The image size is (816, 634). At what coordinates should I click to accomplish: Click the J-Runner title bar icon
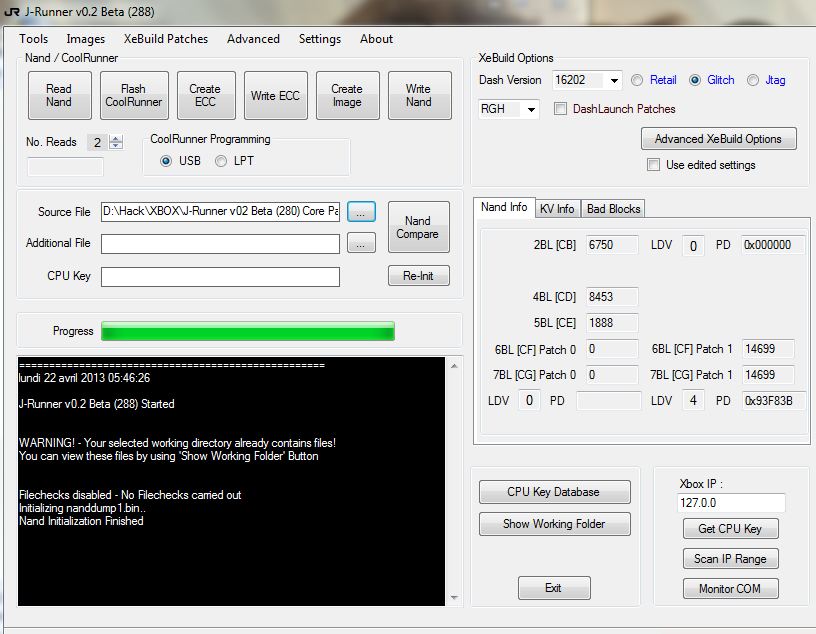[13, 10]
